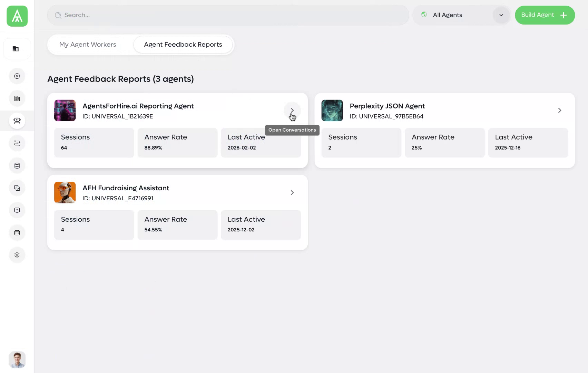Click ID UNIVERSAL_97B5EB64 text
The height and width of the screenshot is (373, 588).
click(386, 116)
